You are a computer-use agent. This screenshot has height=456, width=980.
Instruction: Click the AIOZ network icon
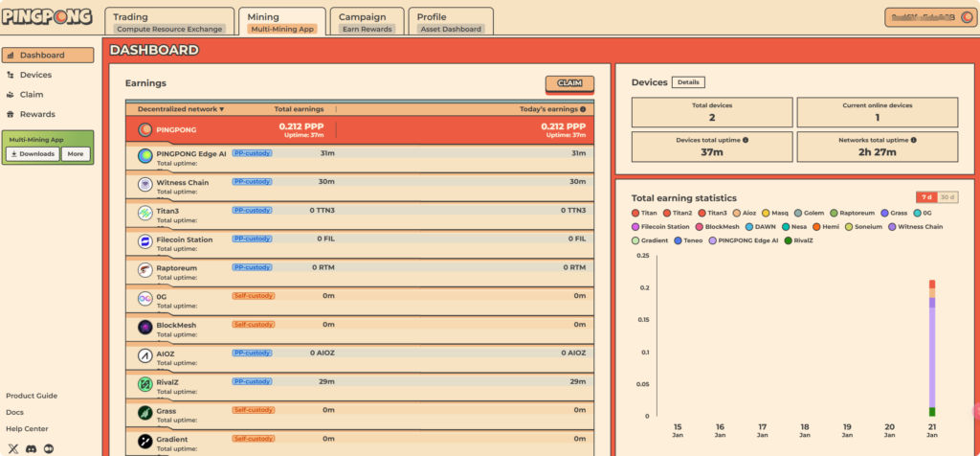tap(145, 356)
